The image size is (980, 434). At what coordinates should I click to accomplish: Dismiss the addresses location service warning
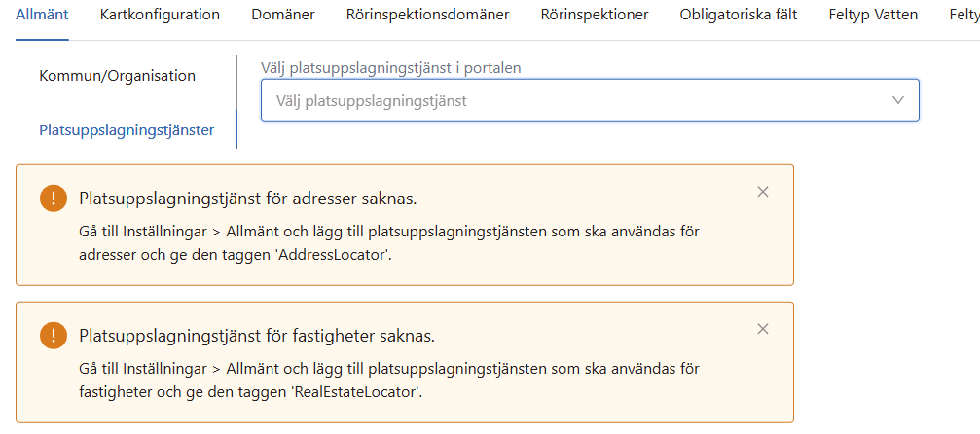tap(763, 192)
